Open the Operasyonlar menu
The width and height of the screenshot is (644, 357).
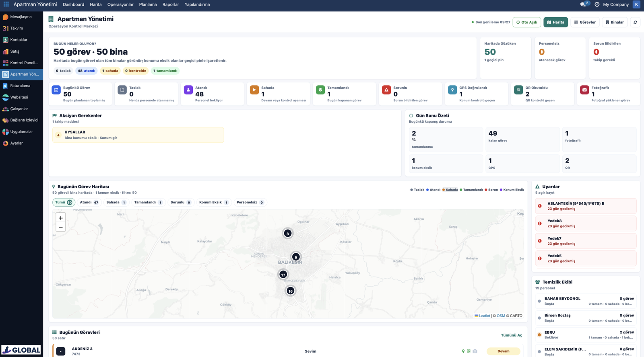tap(120, 4)
